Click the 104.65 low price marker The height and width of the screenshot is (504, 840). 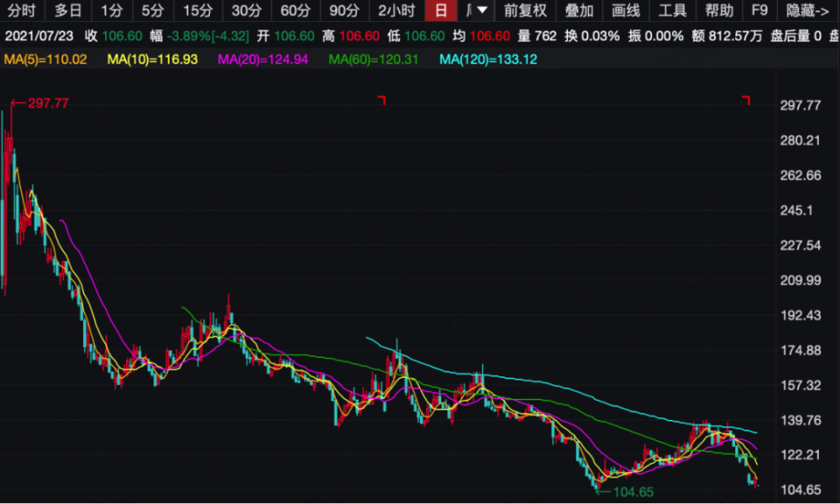(625, 491)
